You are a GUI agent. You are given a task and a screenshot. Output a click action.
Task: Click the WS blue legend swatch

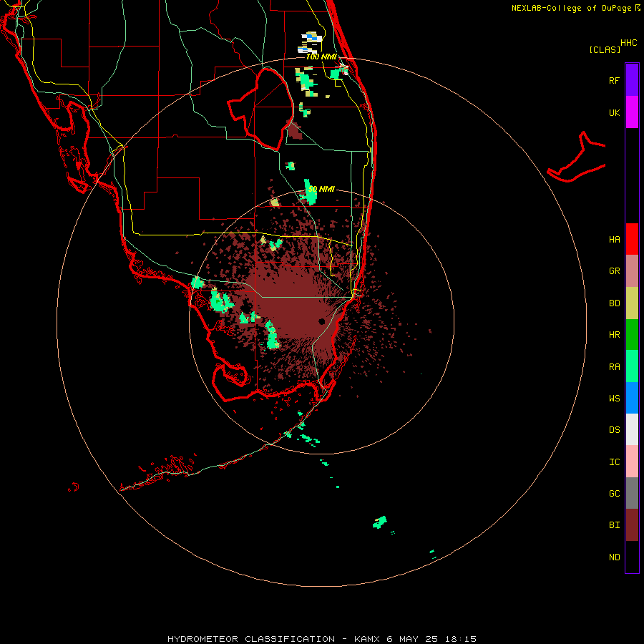click(632, 398)
